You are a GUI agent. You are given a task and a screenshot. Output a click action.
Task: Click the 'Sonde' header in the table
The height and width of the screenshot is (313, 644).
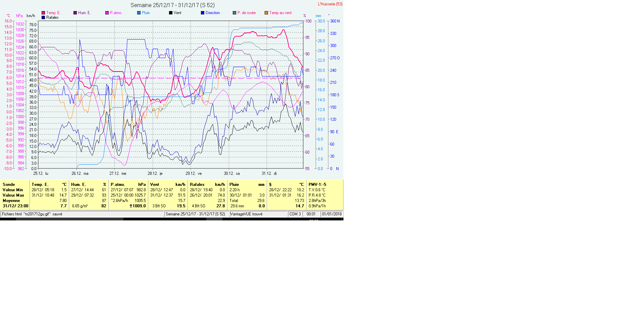pos(9,185)
